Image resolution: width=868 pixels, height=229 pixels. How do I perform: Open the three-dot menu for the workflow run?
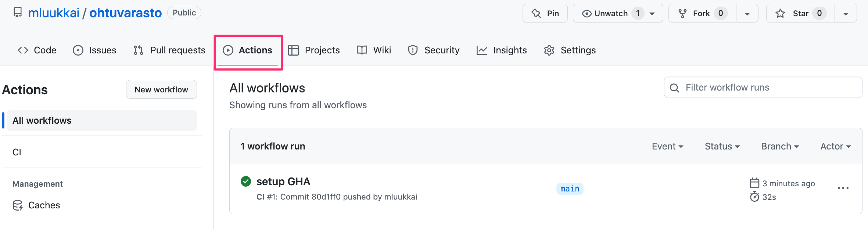pos(843,188)
